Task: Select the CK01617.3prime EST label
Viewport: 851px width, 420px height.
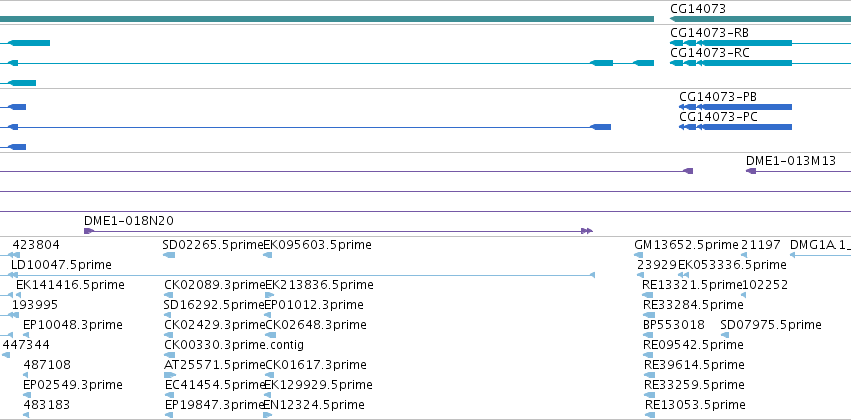Action: 316,365
